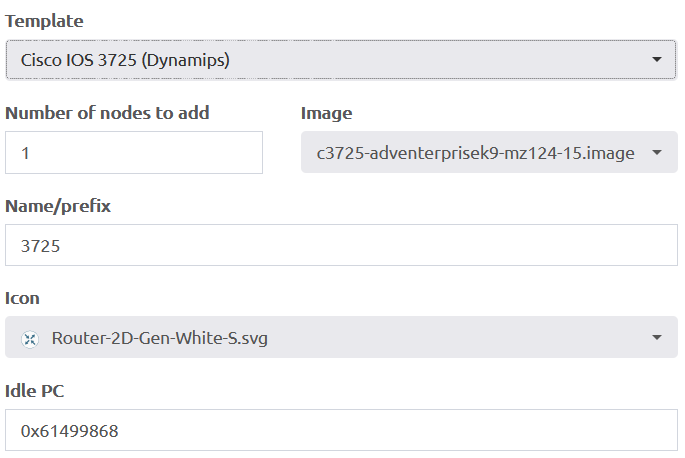The height and width of the screenshot is (458, 685).
Task: Click the Template dropdown arrow
Action: pyautogui.click(x=657, y=59)
